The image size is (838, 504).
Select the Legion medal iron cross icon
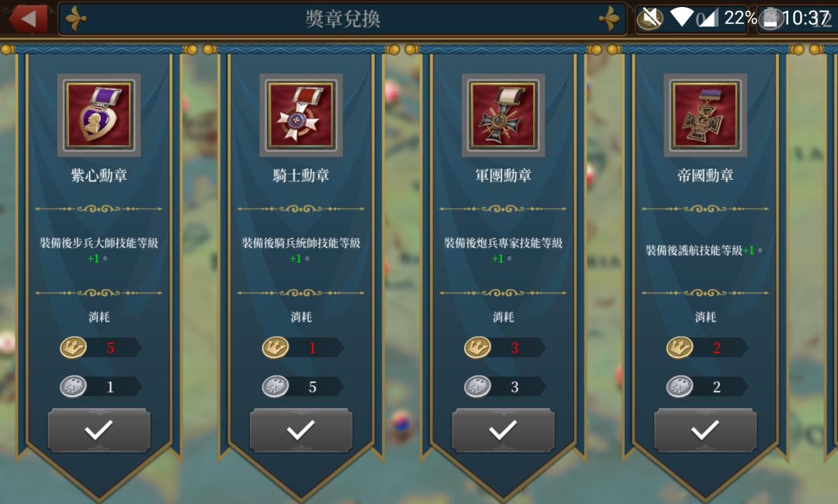[x=503, y=115]
